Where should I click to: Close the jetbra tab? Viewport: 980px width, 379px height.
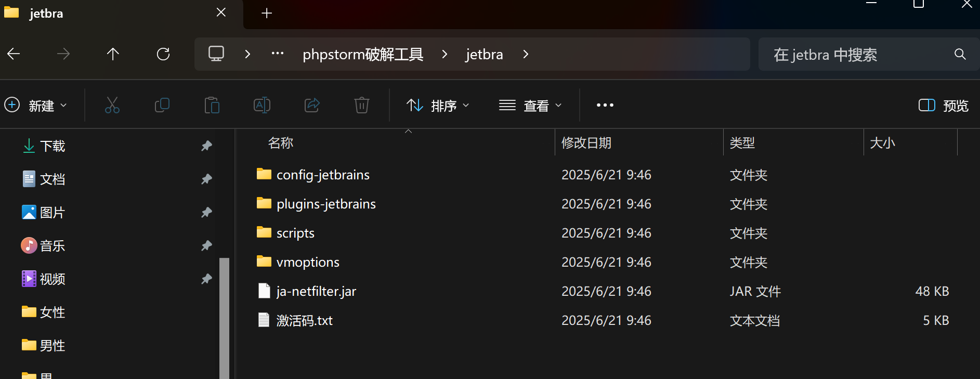(x=221, y=12)
